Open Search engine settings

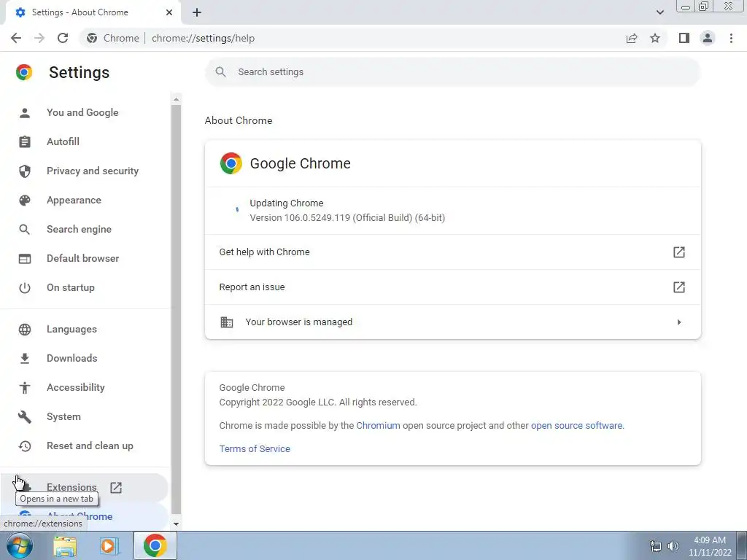[x=79, y=229]
